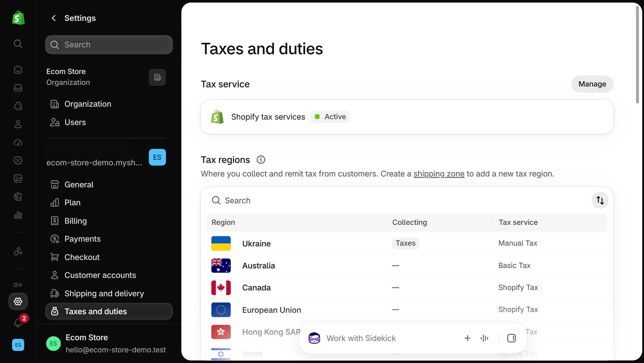Expand Sidekick side panel icon
The height and width of the screenshot is (363, 644).
coord(511,338)
